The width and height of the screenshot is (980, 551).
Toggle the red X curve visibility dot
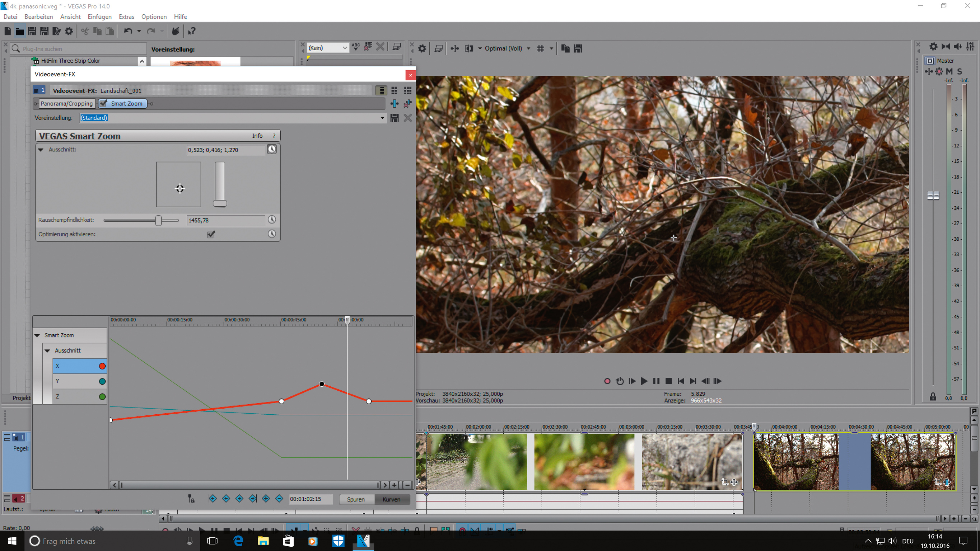pyautogui.click(x=102, y=366)
